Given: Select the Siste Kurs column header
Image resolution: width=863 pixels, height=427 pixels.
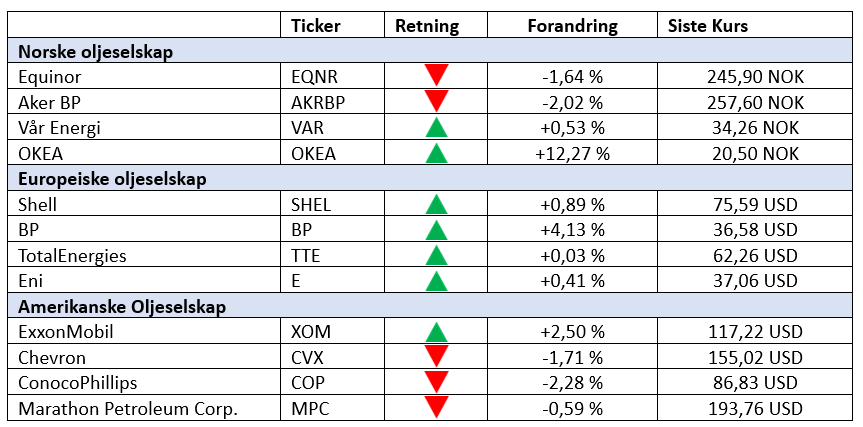Looking at the screenshot, I should (x=707, y=26).
